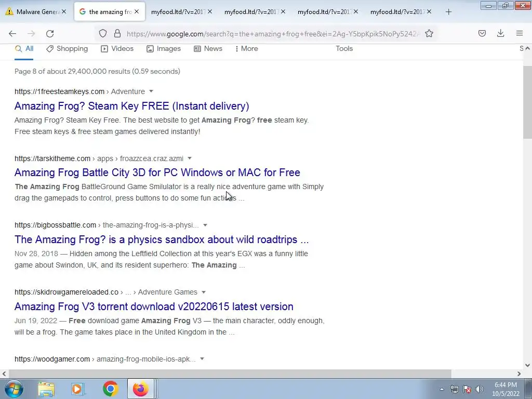Go back to the previous page

(12, 33)
